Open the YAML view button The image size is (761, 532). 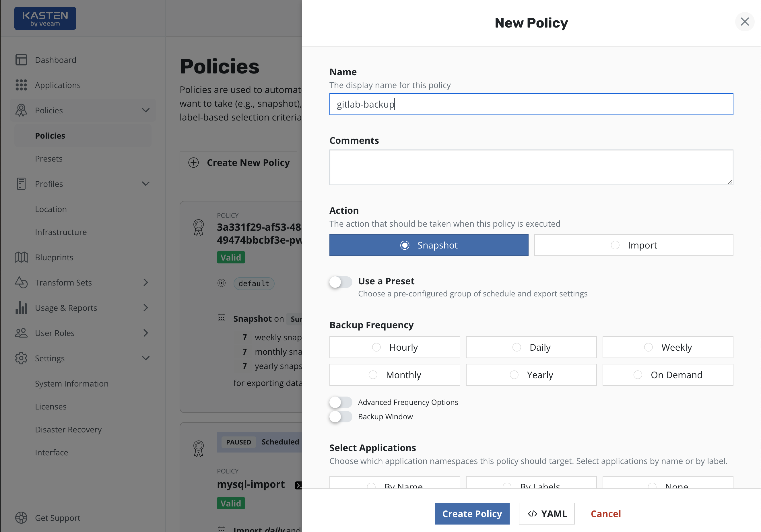point(546,513)
